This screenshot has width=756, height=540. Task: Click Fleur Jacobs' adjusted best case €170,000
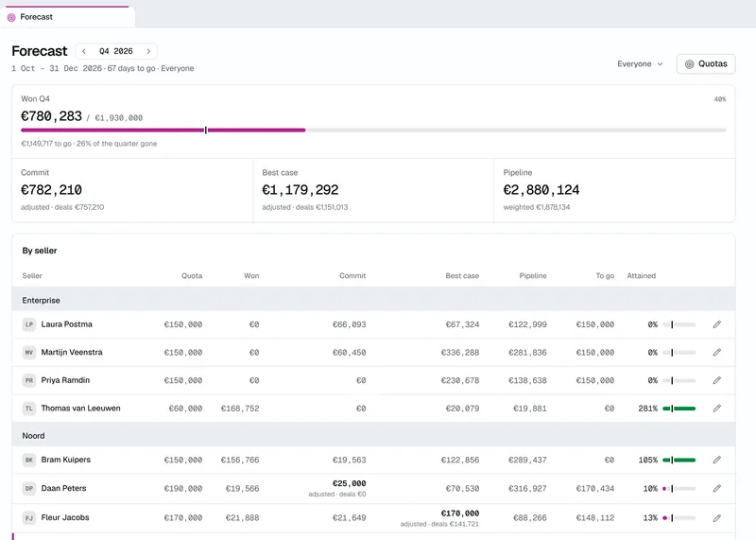point(460,514)
